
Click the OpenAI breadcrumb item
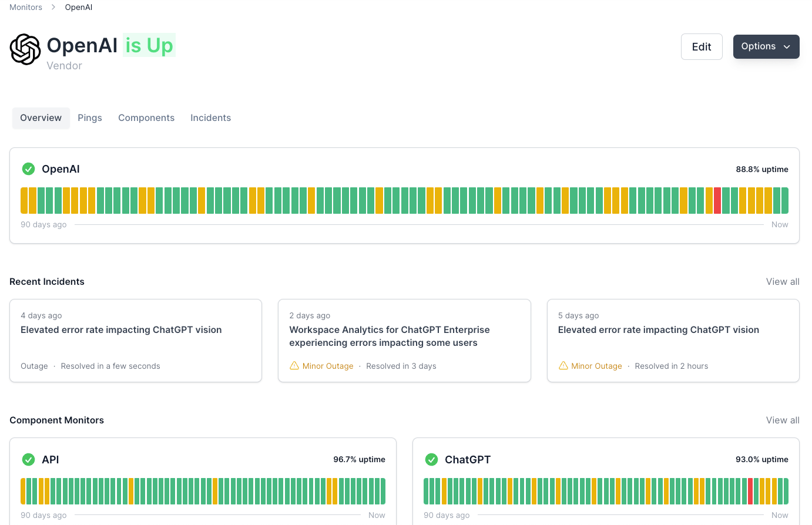(79, 7)
